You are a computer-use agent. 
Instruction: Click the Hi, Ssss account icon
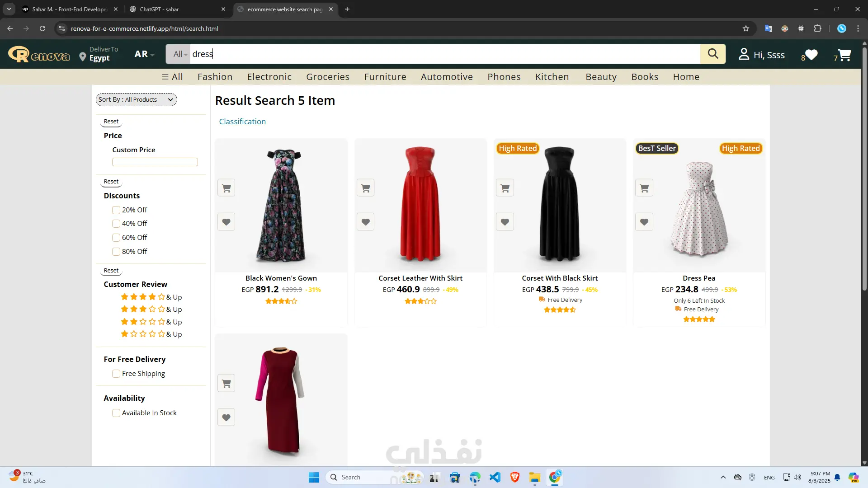pos(744,54)
